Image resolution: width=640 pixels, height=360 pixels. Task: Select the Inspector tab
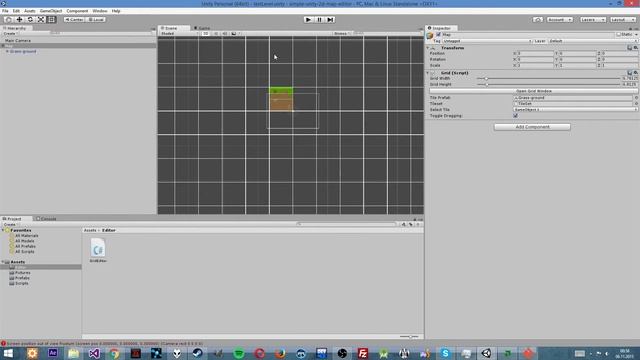point(442,28)
